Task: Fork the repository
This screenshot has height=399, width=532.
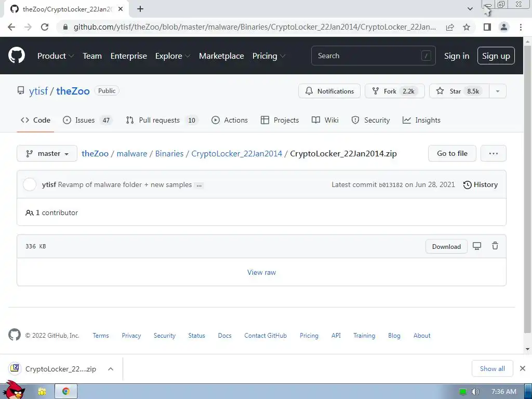Action: [x=395, y=91]
